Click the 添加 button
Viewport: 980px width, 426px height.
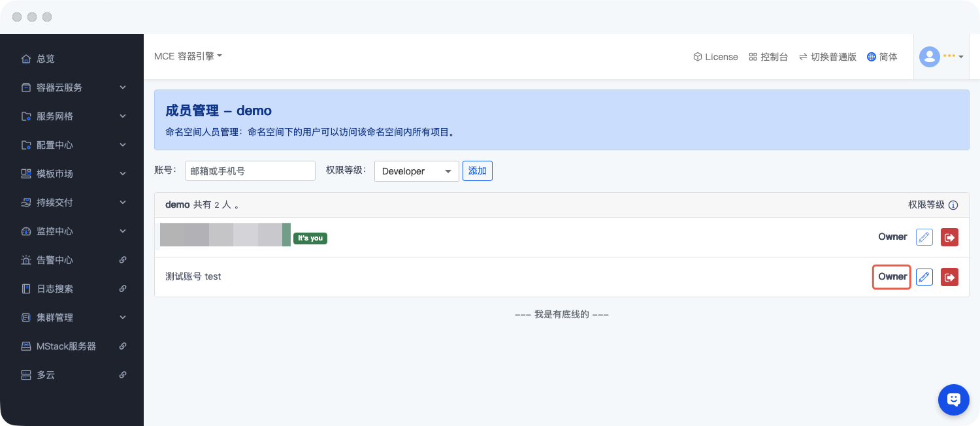tap(477, 171)
